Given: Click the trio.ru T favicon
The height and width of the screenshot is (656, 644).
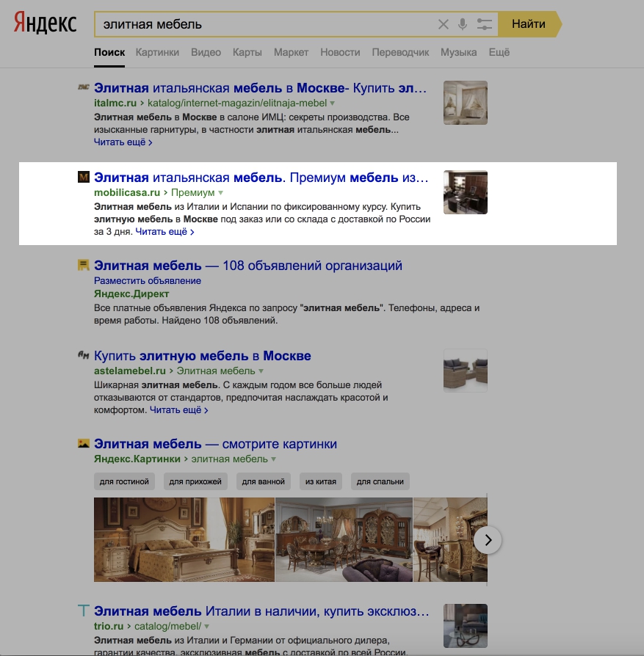Looking at the screenshot, I should click(84, 611).
